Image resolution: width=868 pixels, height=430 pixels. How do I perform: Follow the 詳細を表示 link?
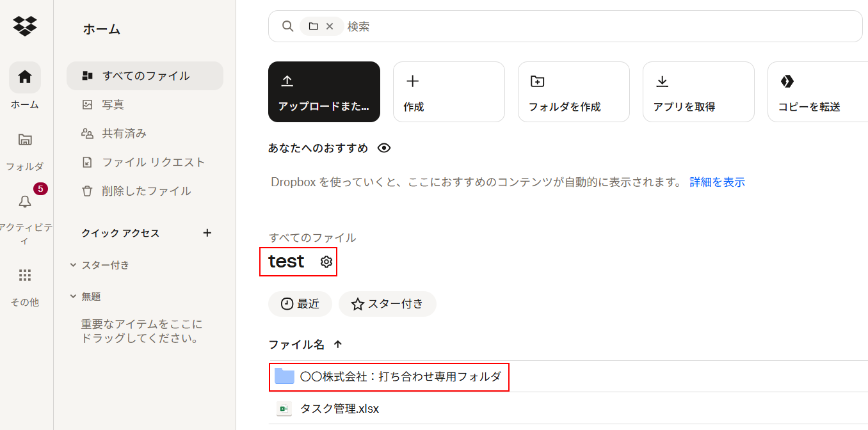[717, 182]
